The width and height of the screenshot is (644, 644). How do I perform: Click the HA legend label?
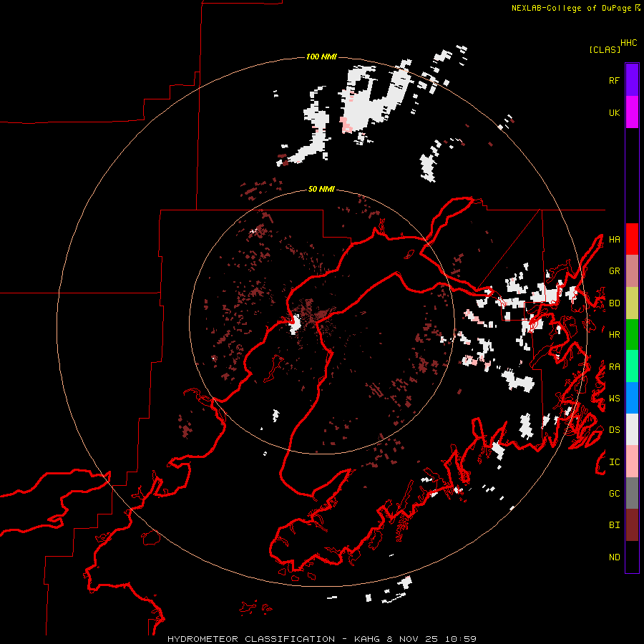click(614, 239)
